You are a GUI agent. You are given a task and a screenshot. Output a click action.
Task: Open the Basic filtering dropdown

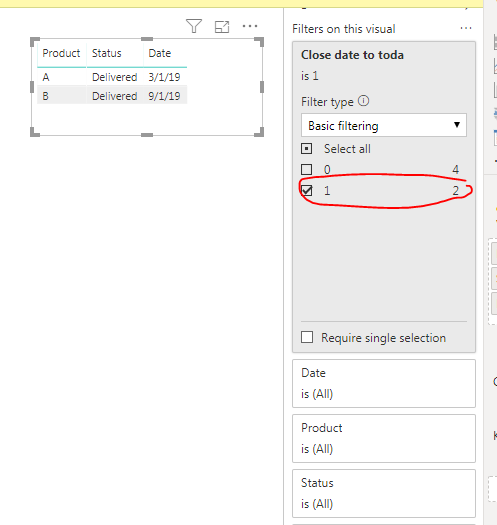(384, 125)
